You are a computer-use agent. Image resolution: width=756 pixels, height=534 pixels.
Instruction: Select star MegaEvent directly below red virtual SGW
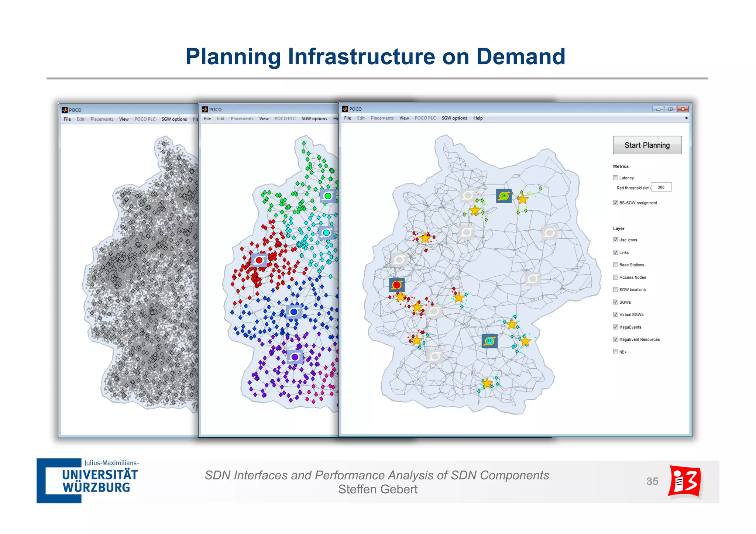click(x=401, y=296)
